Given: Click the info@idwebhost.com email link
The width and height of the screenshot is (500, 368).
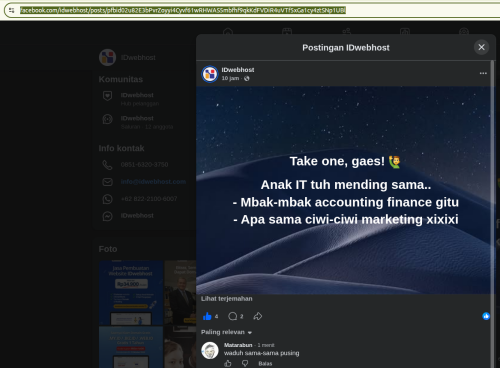Looking at the screenshot, I should coord(153,182).
